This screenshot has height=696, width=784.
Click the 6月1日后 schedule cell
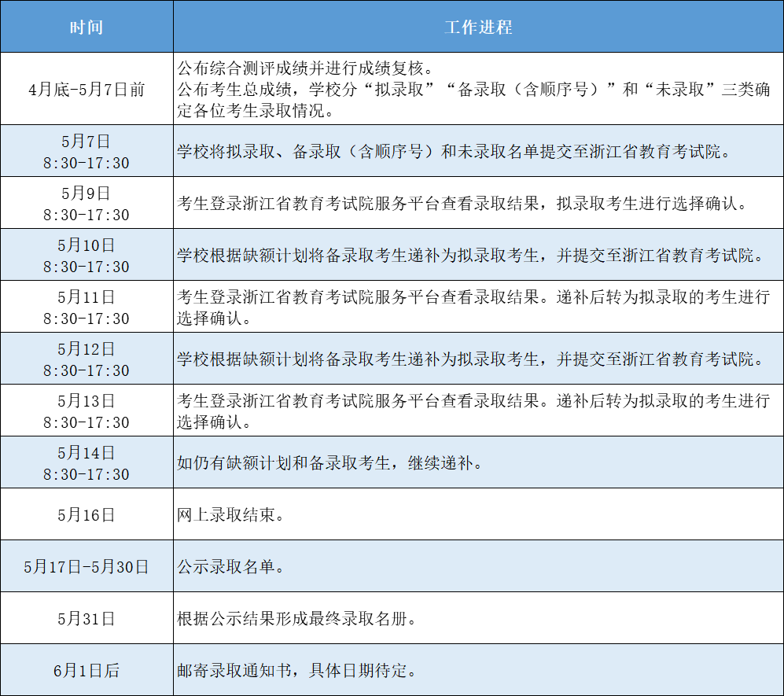pyautogui.click(x=86, y=670)
